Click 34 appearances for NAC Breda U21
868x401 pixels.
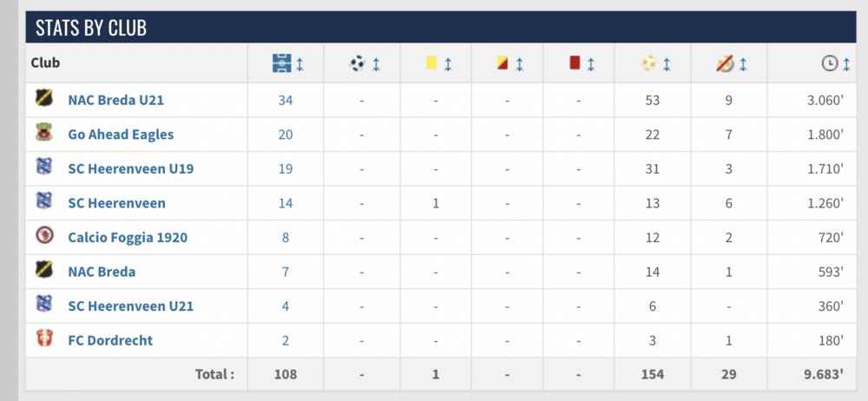(x=285, y=100)
